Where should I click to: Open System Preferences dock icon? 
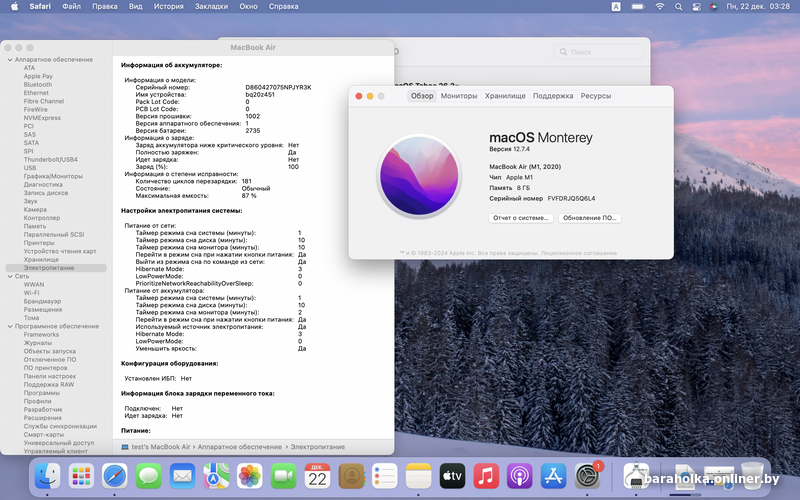coord(588,477)
